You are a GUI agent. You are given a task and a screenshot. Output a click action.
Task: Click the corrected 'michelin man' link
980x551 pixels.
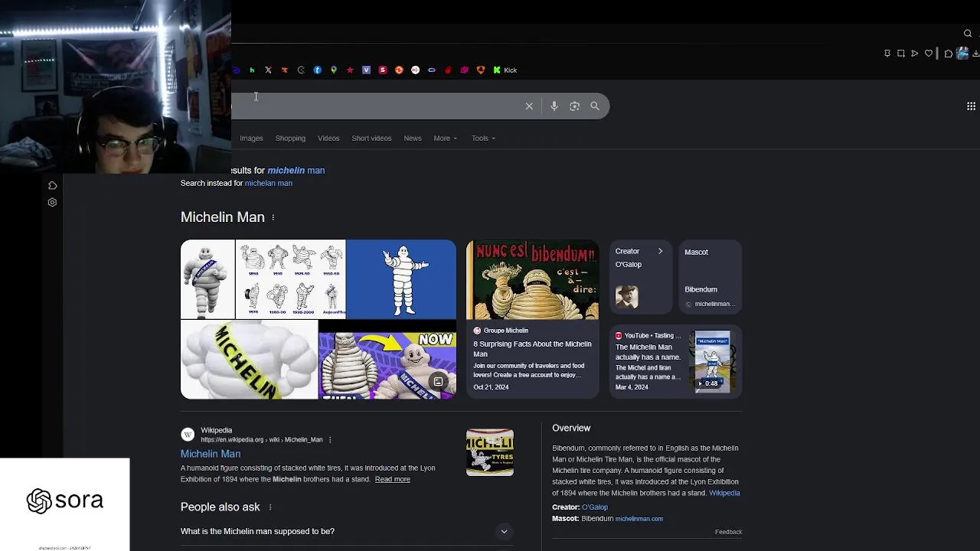click(296, 171)
